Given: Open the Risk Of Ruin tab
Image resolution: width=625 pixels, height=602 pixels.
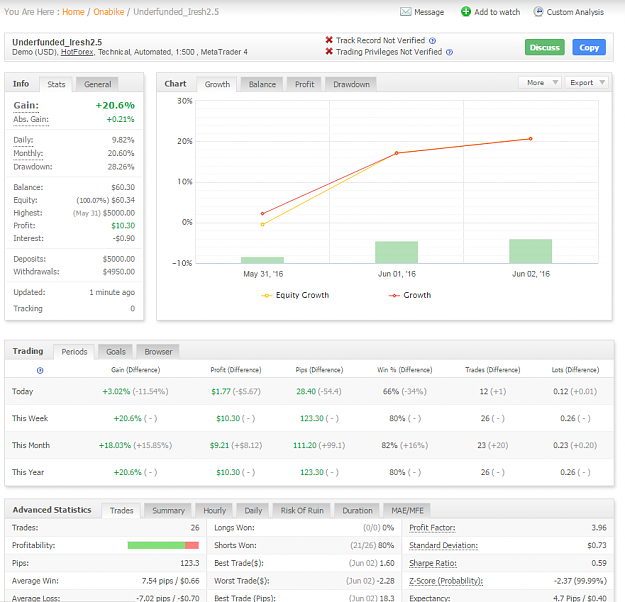Looking at the screenshot, I should coord(302,510).
